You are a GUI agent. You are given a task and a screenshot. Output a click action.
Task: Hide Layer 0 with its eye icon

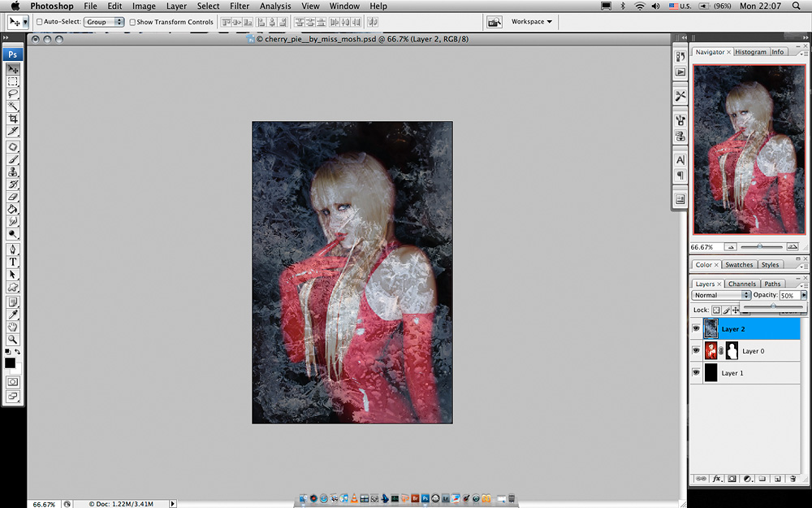696,351
